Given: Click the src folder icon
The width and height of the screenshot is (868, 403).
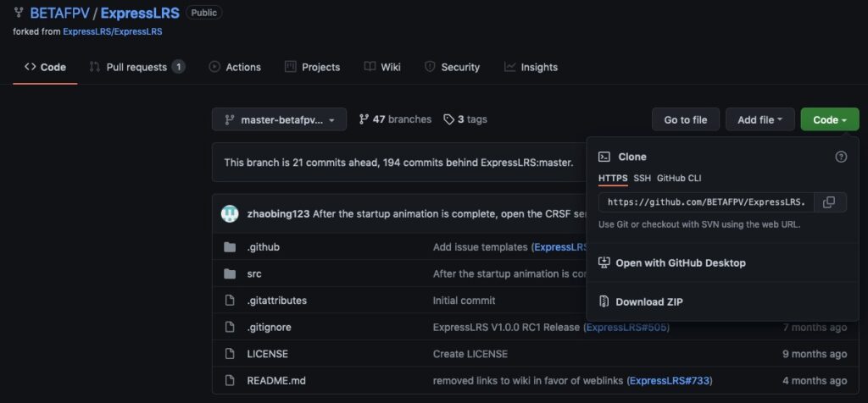Looking at the screenshot, I should point(230,274).
